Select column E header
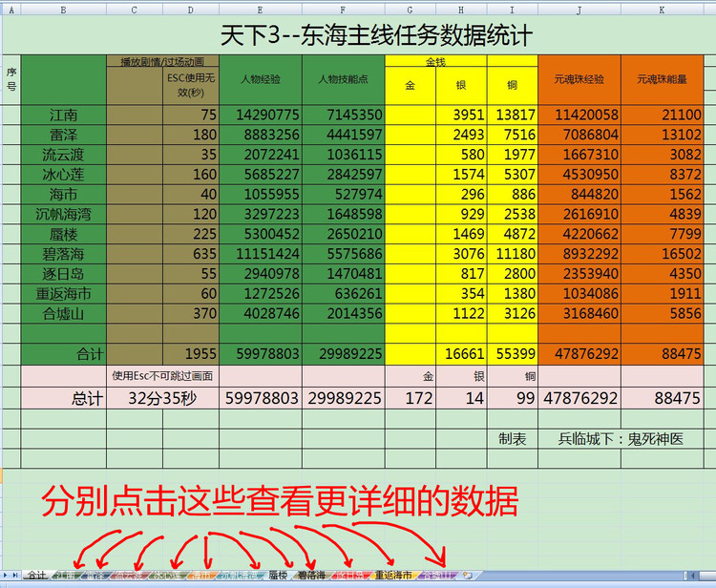 pos(261,10)
